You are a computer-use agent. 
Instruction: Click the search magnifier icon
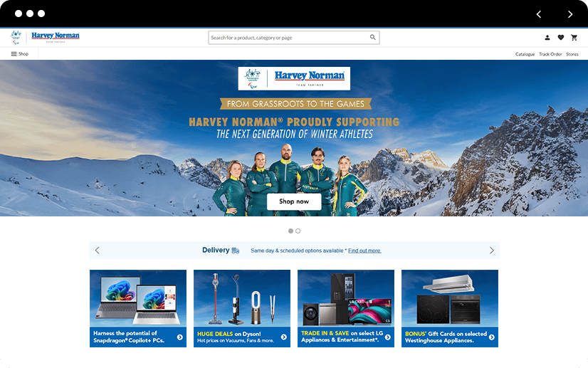(373, 37)
